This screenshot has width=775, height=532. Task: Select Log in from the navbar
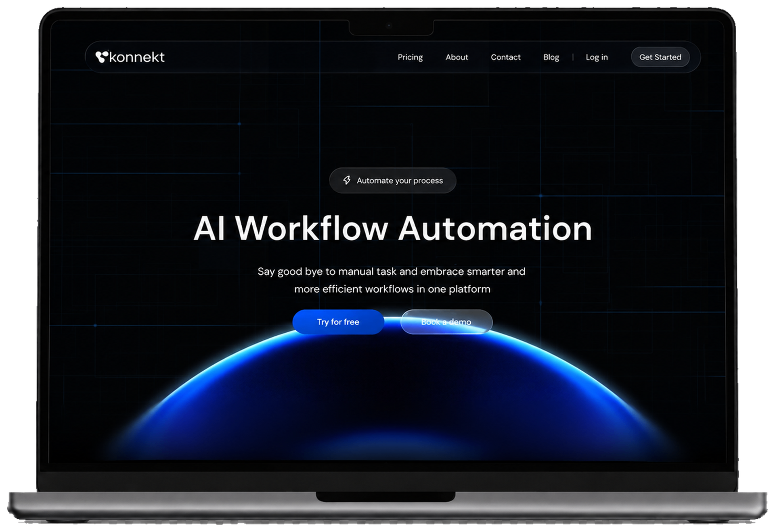(597, 57)
